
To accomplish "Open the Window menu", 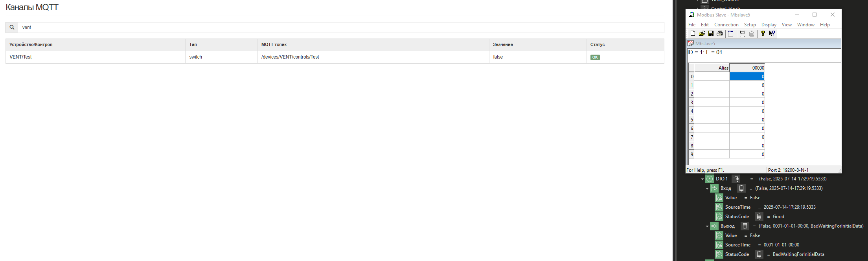I will click(x=806, y=25).
